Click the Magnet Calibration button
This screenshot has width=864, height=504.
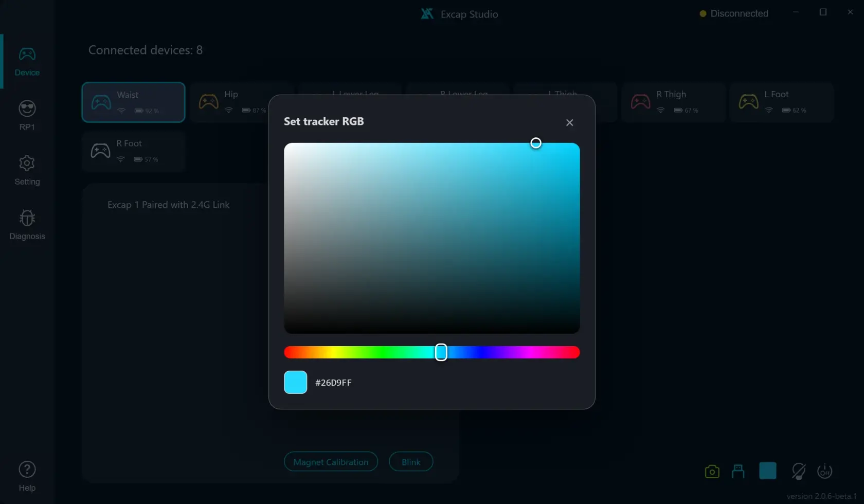(331, 462)
